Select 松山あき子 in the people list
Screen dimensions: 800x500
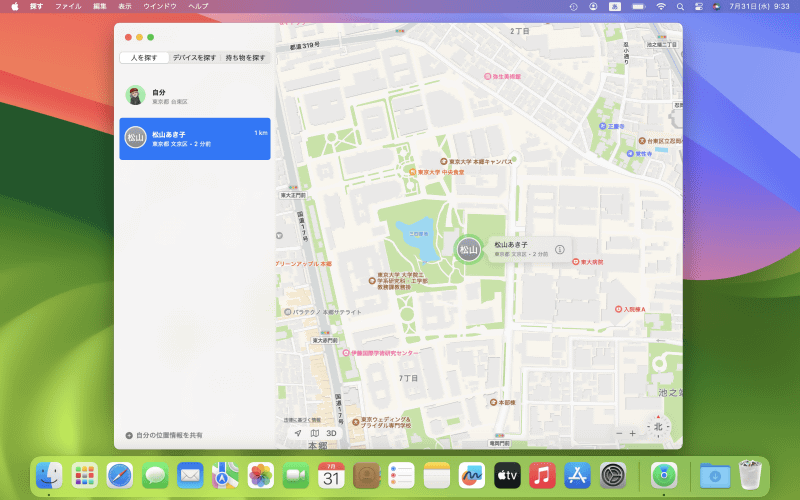tap(195, 139)
